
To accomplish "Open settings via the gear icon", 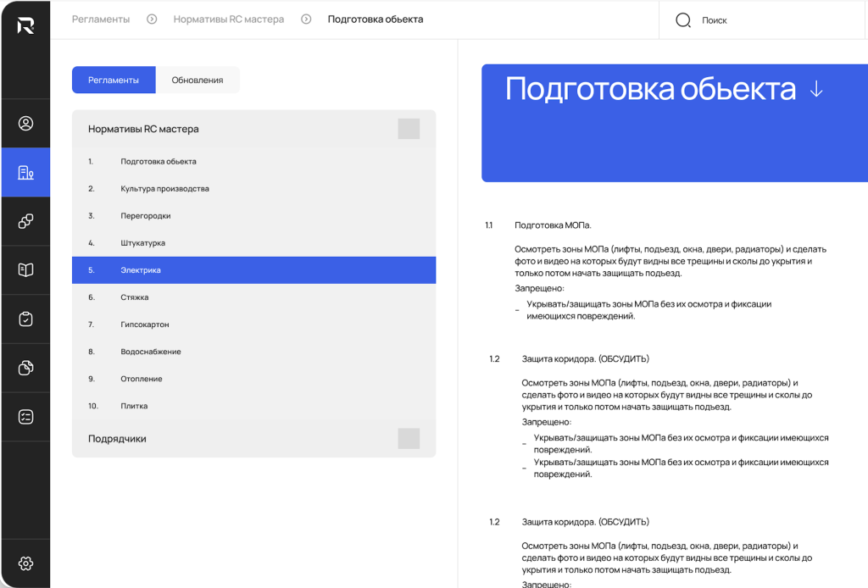I will [x=25, y=563].
